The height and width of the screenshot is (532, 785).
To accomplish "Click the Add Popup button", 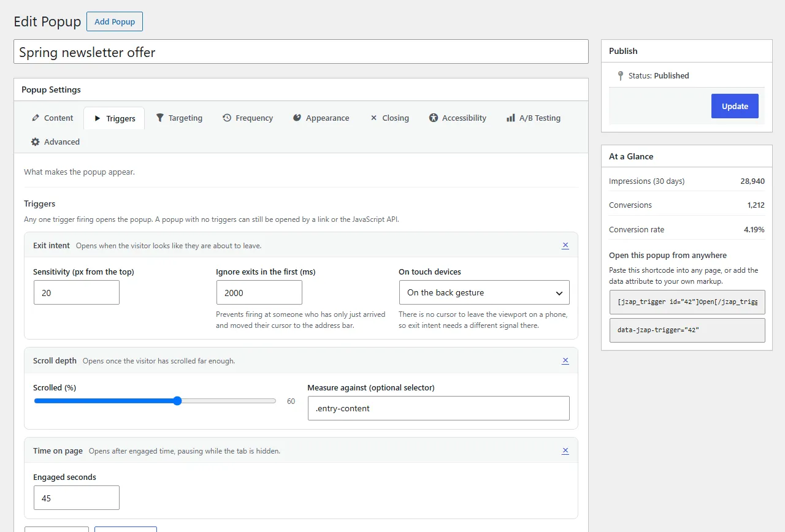I will coord(115,21).
